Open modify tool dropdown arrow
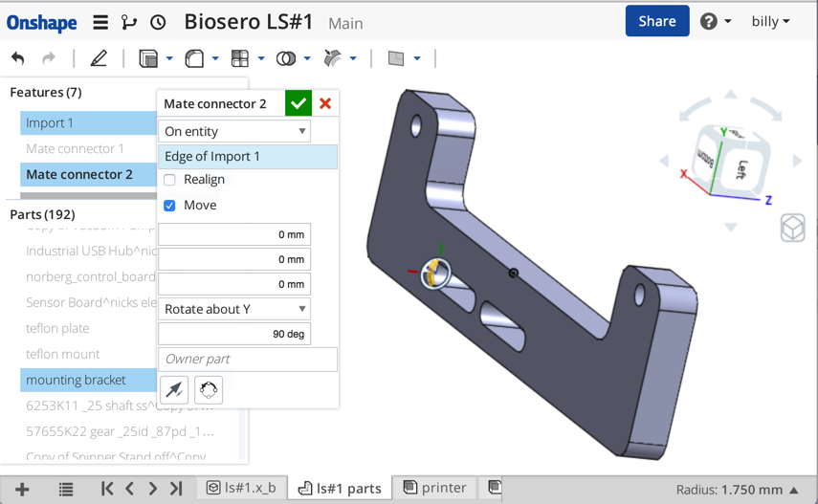818x504 pixels. pos(353,58)
